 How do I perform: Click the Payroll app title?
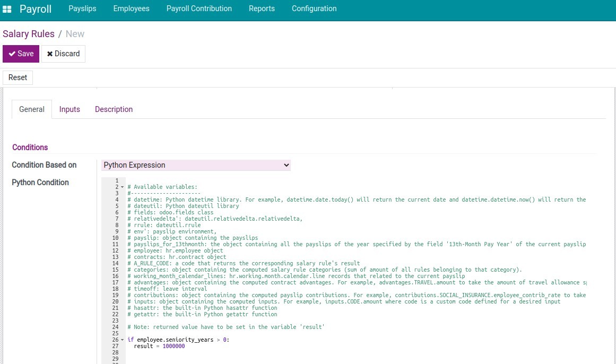pos(36,9)
